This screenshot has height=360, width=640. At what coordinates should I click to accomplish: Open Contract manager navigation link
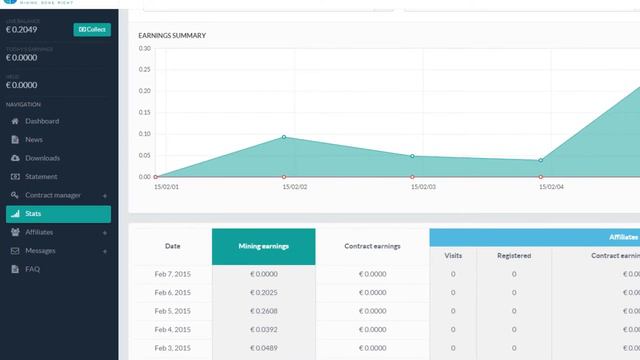pos(53,195)
